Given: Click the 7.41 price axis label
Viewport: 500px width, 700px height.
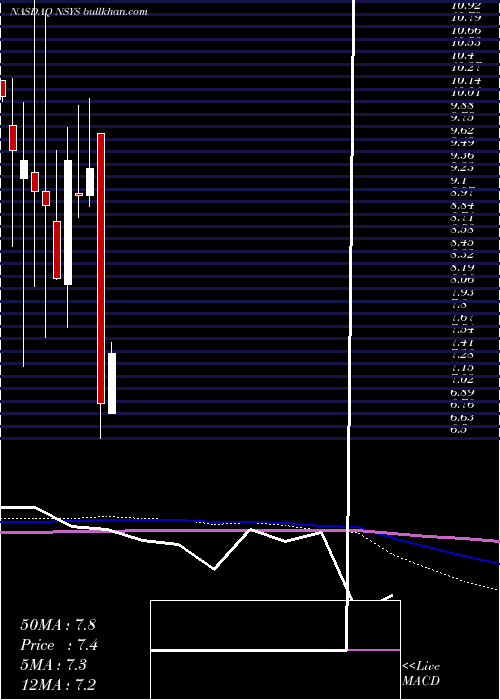Looking at the screenshot, I should pyautogui.click(x=463, y=342).
